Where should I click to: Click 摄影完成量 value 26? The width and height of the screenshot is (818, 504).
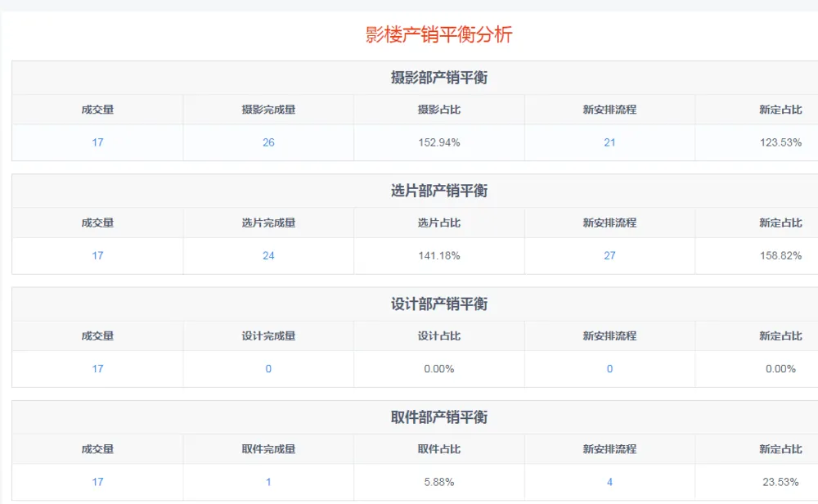tap(268, 142)
